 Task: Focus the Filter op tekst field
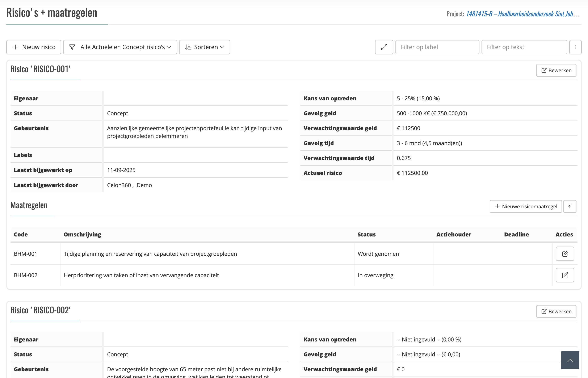(524, 47)
